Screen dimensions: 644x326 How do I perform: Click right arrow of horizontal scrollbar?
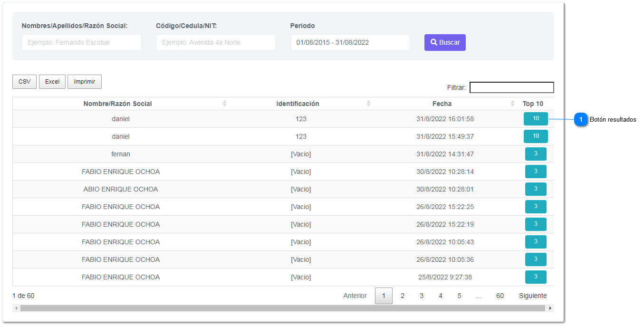[550, 308]
